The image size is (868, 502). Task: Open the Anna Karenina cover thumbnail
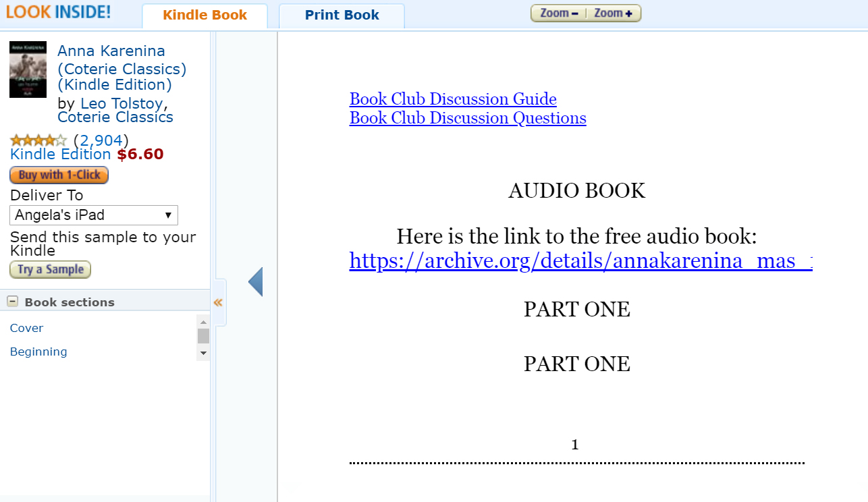(28, 69)
